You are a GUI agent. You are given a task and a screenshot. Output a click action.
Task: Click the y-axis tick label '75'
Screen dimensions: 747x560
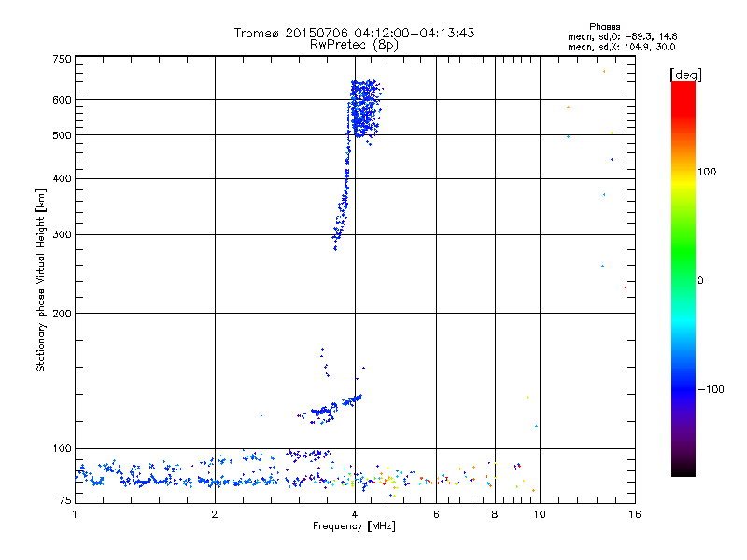click(65, 500)
